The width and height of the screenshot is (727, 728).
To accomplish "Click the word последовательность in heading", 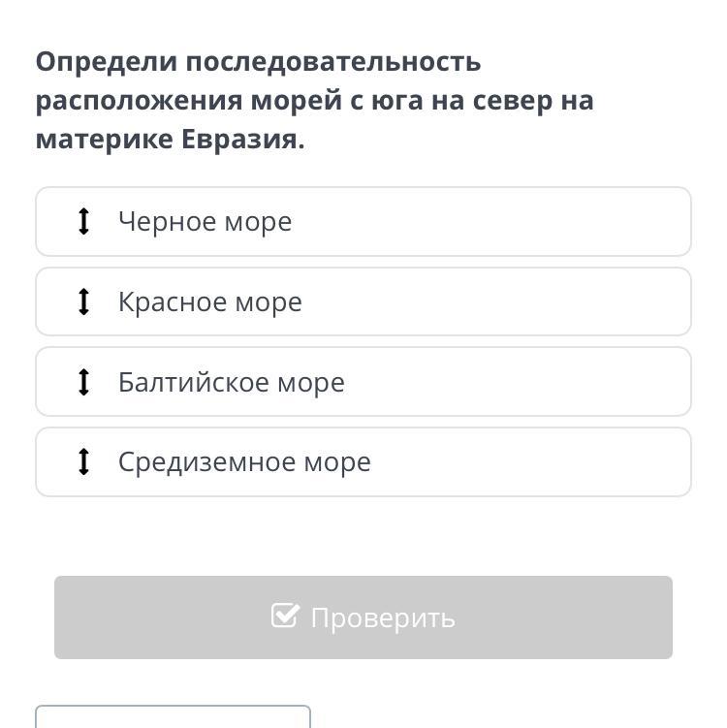I will [x=333, y=62].
